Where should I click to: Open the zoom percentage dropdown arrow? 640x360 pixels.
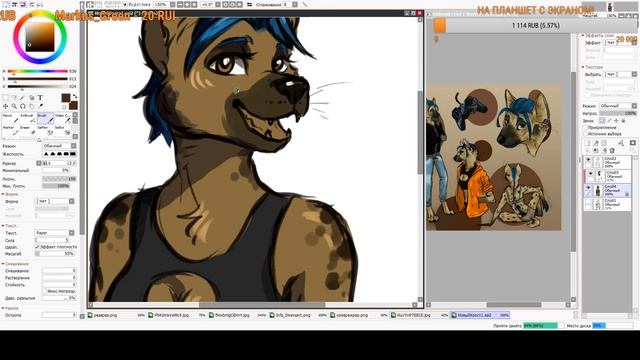click(x=173, y=4)
